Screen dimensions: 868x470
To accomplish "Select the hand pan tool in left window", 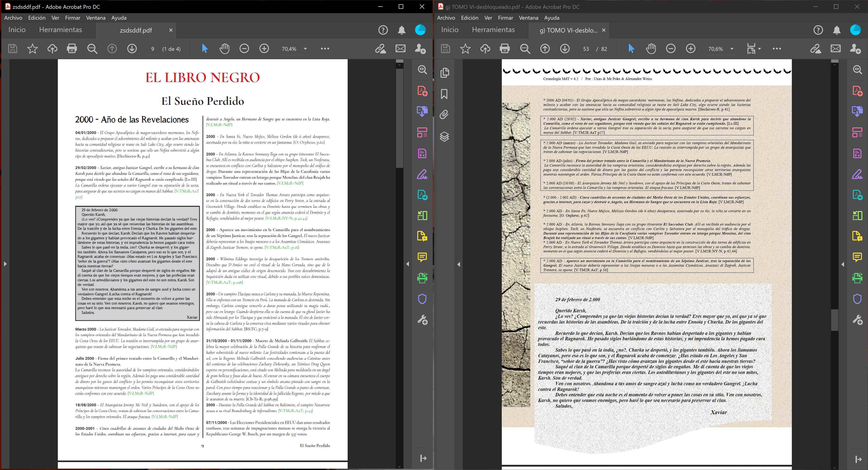I will (x=224, y=49).
